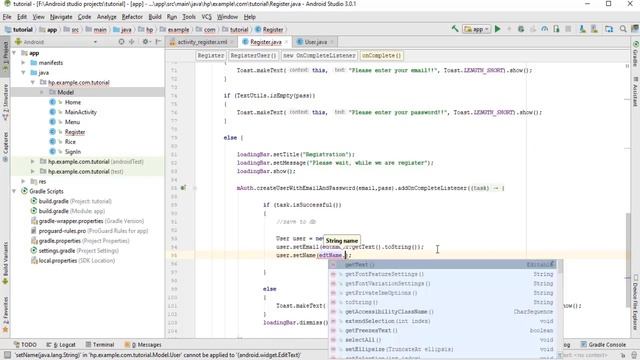Open the Refactor menu
This screenshot has height=360, width=640.
click(x=132, y=17)
